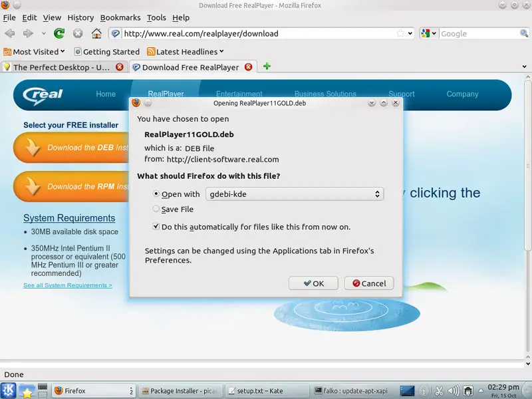The image size is (532, 399).
Task: Open the Bookmarks menu
Action: coord(120,18)
